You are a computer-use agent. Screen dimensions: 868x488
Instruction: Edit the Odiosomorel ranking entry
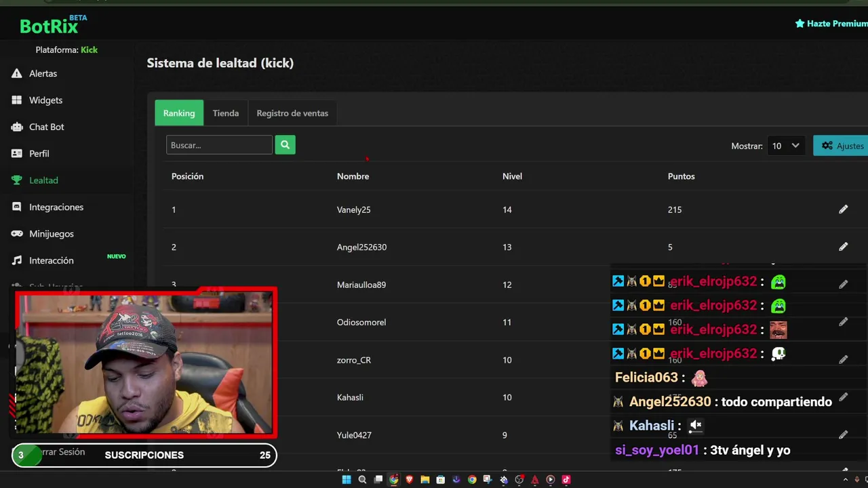tap(843, 322)
